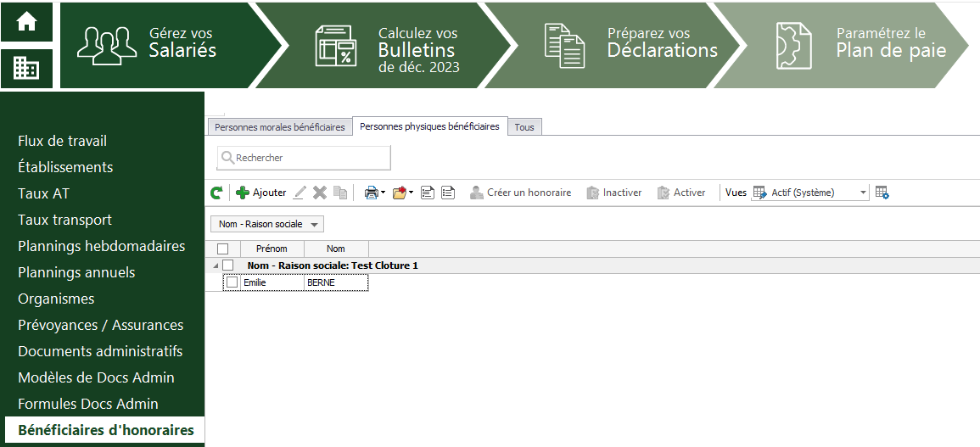Open the Nom - Raison sociale grouping dropdown
The image size is (980, 447).
(x=267, y=225)
